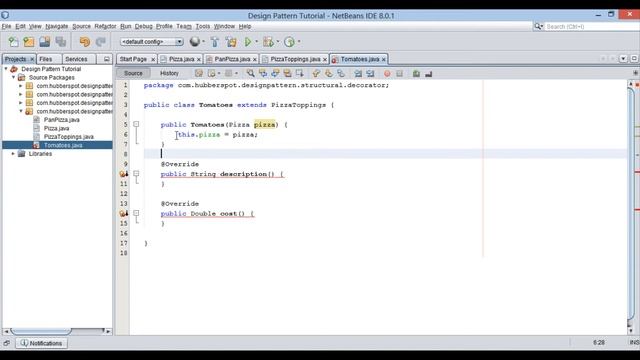Minimize the Projects window group
640x360 pixels.
tap(107, 59)
